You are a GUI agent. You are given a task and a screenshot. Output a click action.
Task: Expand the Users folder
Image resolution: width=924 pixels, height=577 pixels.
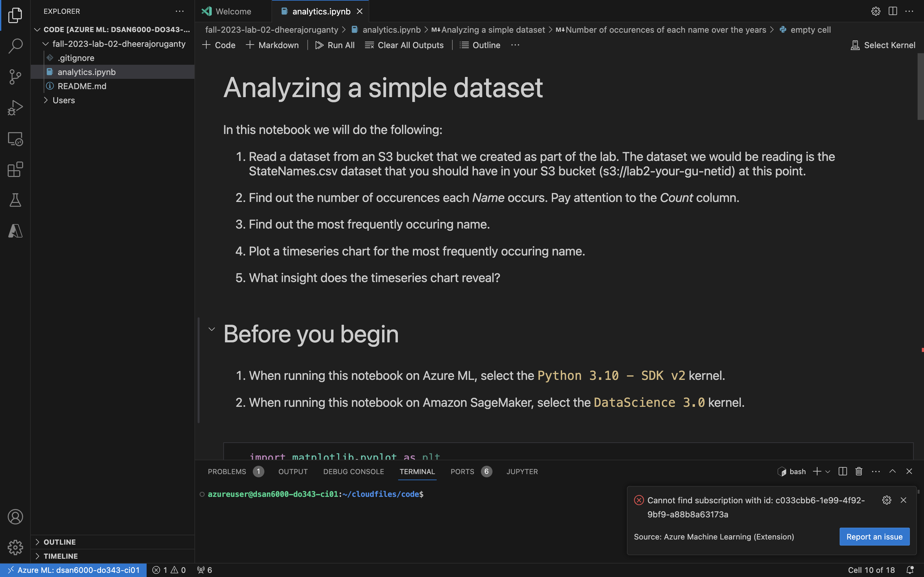pos(64,100)
